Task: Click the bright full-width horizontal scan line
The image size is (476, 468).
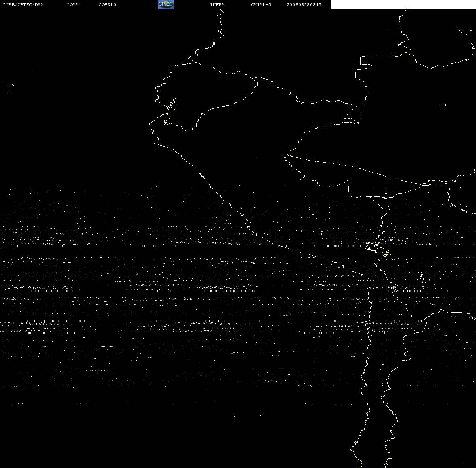Action: click(238, 276)
